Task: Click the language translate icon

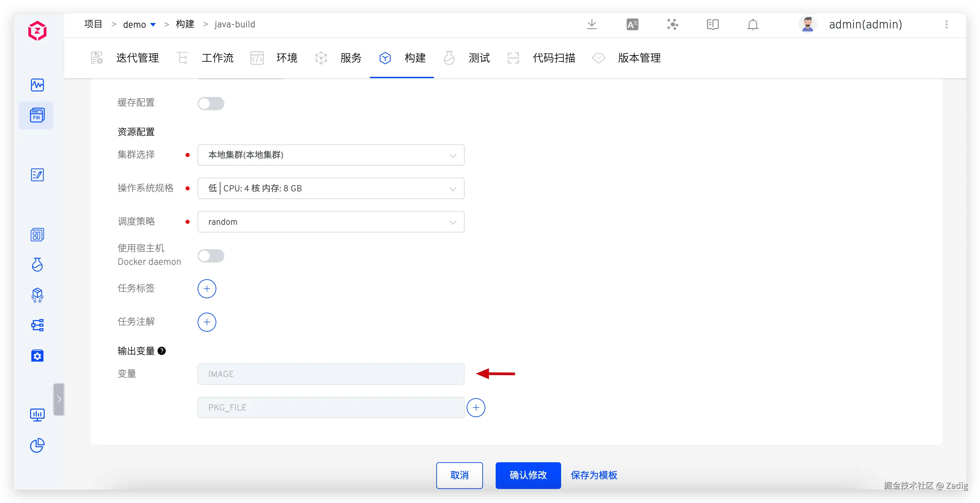Action: point(632,24)
